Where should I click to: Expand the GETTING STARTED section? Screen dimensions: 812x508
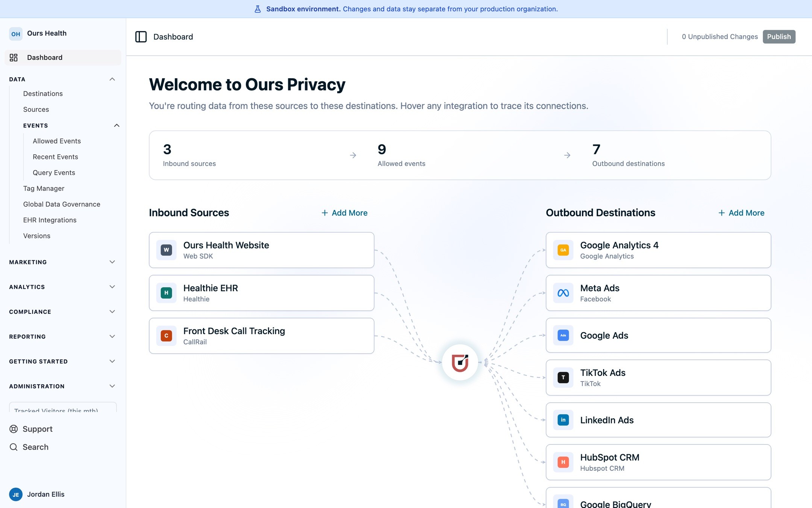pyautogui.click(x=62, y=361)
